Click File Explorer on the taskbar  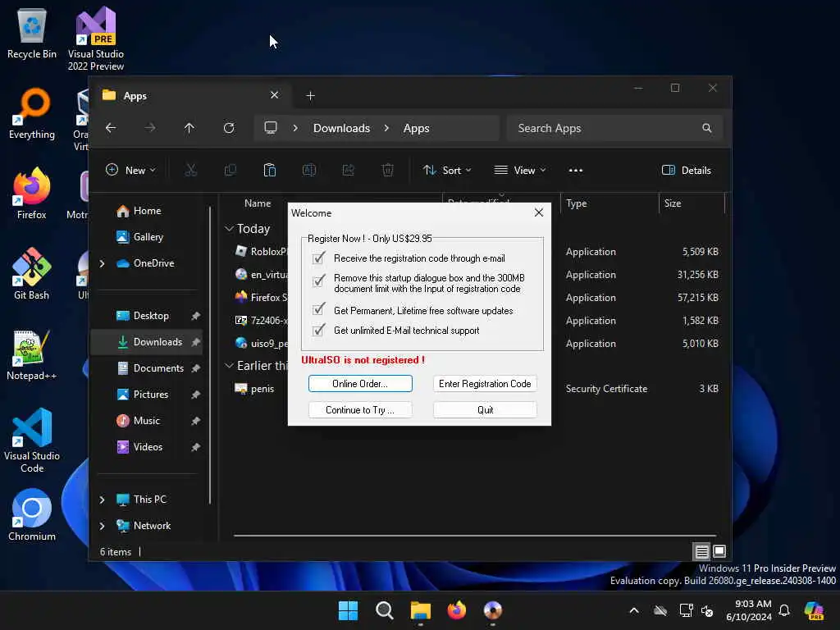[x=421, y=610]
